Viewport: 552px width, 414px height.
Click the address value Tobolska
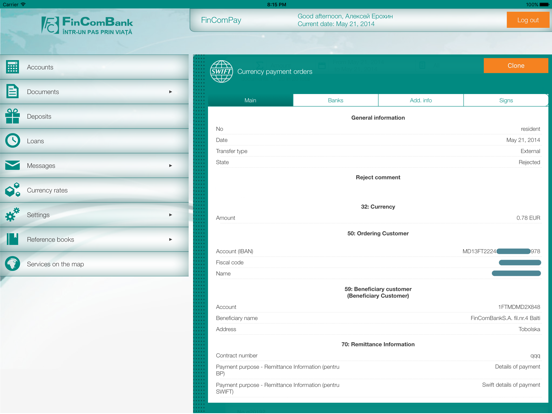(529, 329)
